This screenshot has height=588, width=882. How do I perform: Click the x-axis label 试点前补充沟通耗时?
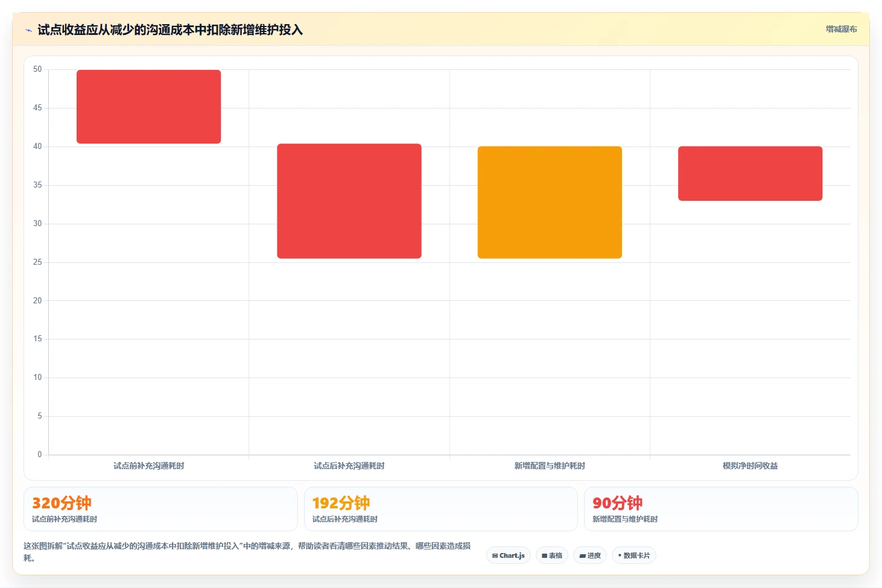point(148,466)
